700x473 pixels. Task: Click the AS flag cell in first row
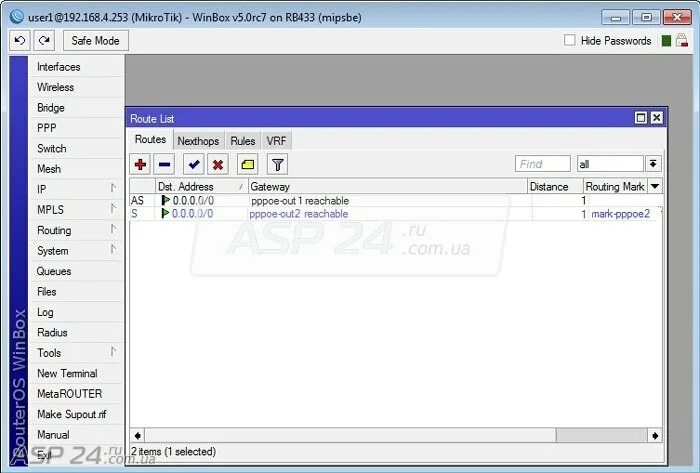138,200
